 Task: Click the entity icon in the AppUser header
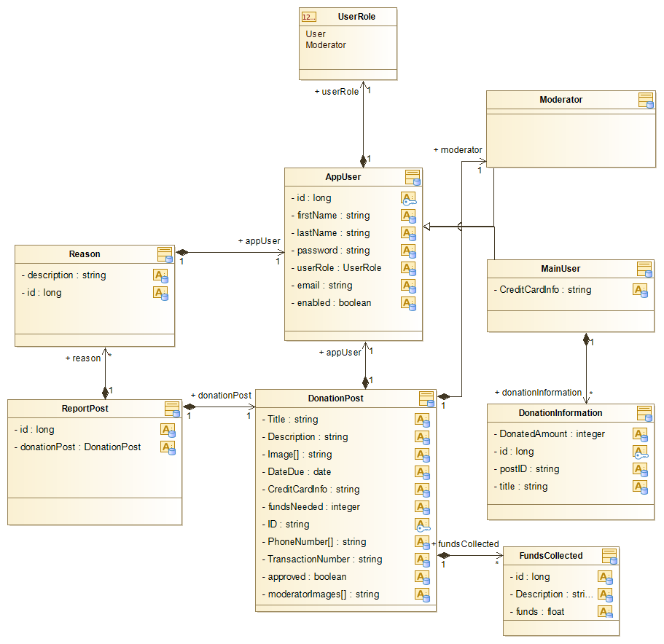click(413, 177)
